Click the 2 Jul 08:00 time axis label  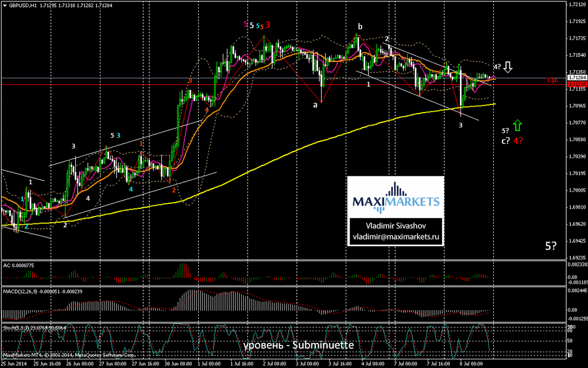[x=275, y=363]
